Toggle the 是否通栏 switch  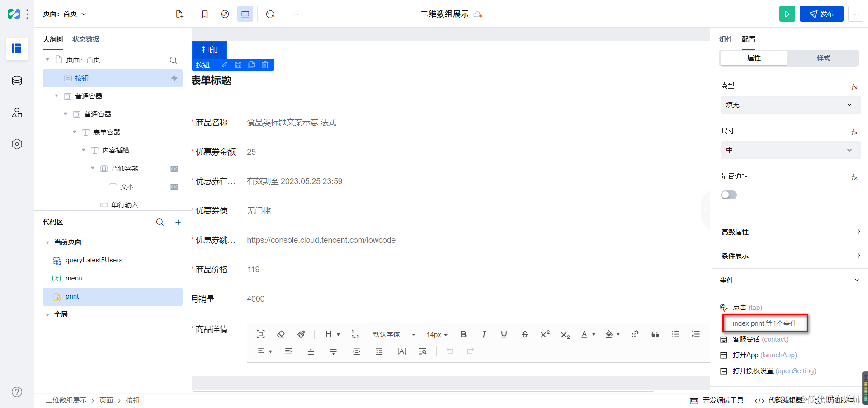click(x=729, y=195)
